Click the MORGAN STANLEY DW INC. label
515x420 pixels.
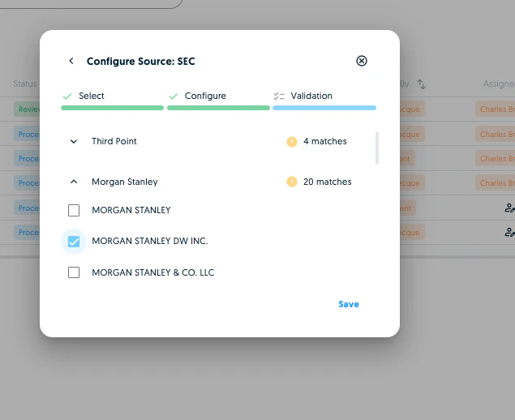pyautogui.click(x=150, y=241)
